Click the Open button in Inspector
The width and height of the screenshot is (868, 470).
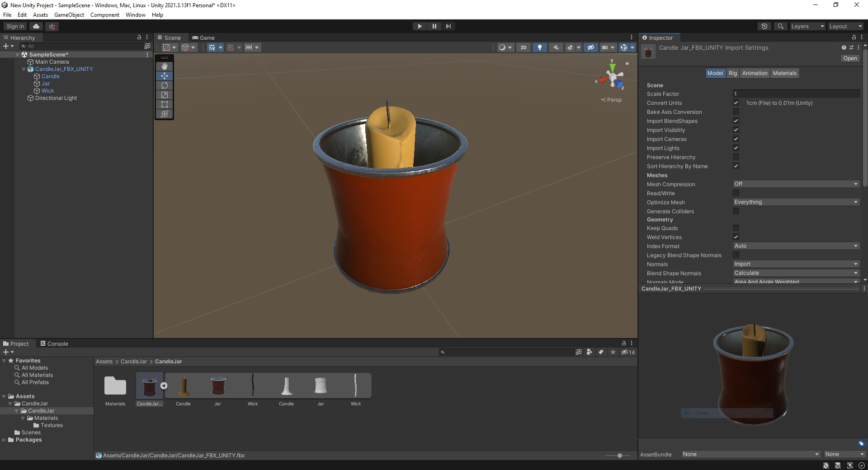pos(850,58)
